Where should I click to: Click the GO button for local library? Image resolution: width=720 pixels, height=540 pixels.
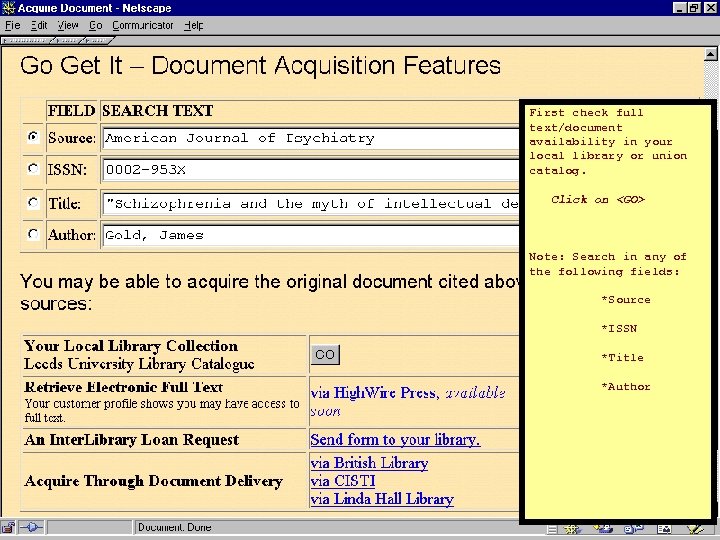pos(325,354)
